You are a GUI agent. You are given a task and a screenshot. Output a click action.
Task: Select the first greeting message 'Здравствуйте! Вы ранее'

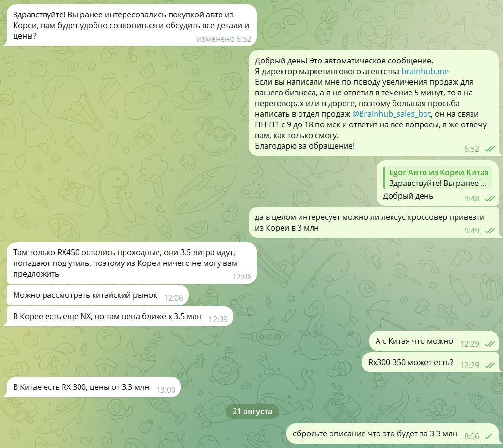pos(131,25)
